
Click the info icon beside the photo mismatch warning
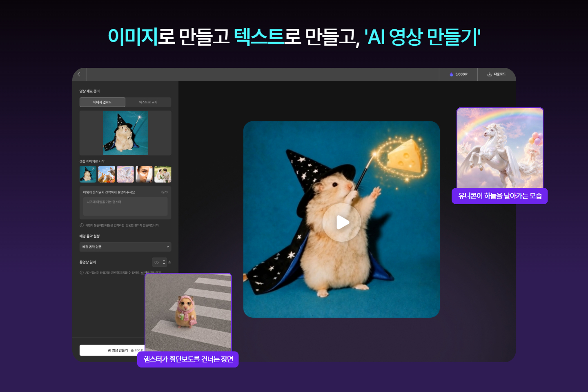[x=82, y=225]
